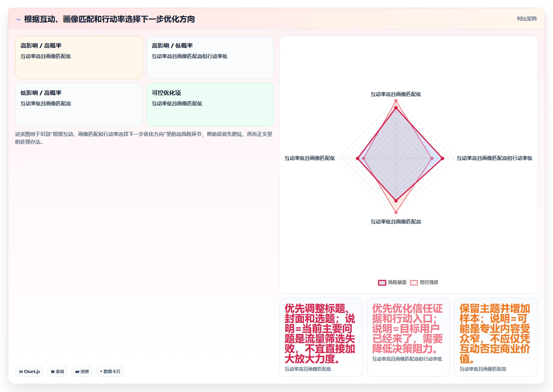Image resolution: width=553 pixels, height=392 pixels.
Task: Select the 高影响 / 低概率 matrix card
Action: [x=210, y=57]
